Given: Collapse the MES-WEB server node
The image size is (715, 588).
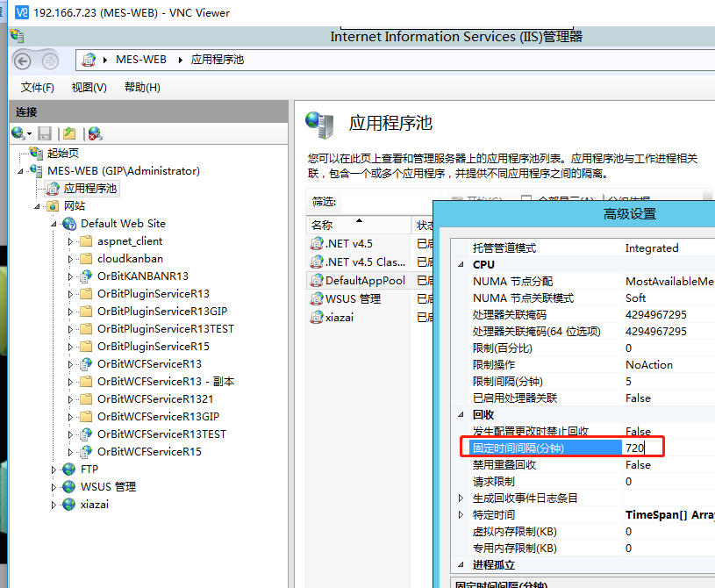Looking at the screenshot, I should (20, 171).
